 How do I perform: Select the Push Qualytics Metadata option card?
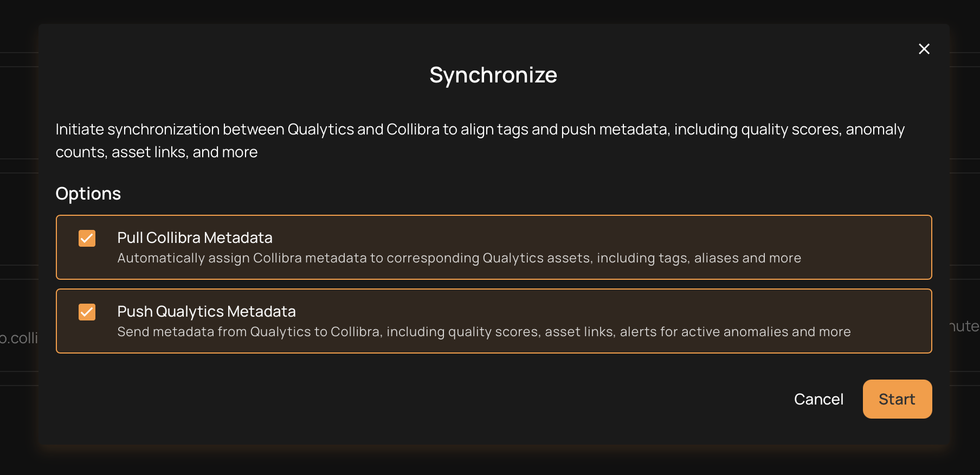[x=493, y=321]
